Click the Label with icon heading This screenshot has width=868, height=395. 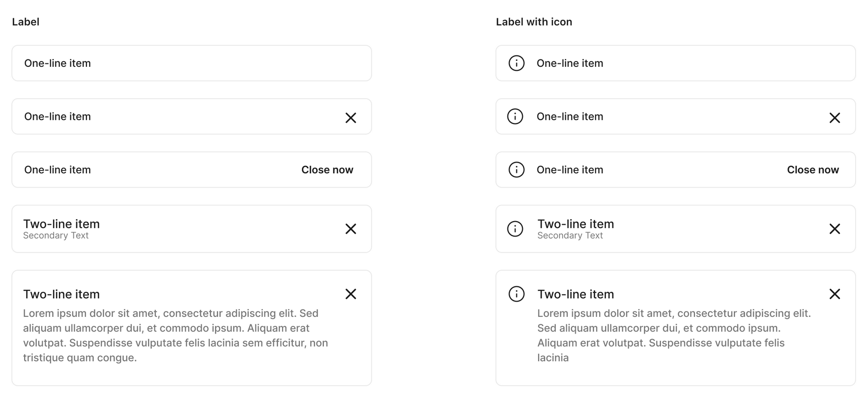[534, 22]
